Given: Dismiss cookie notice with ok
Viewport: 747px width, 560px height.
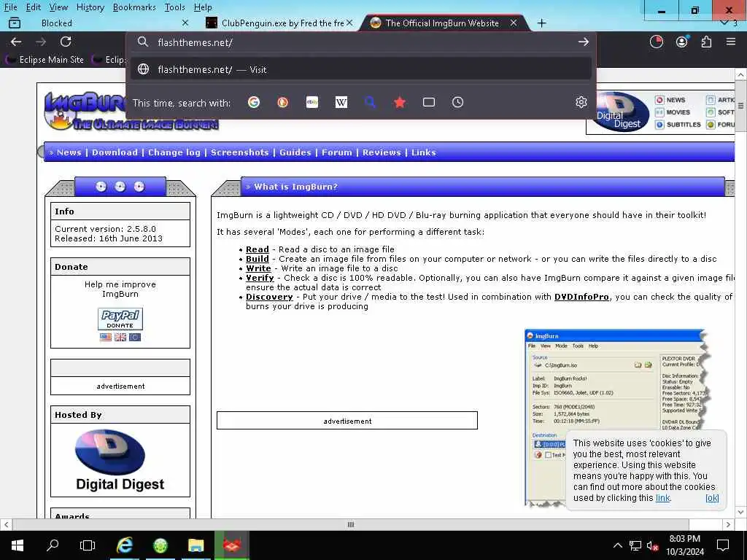Looking at the screenshot, I should pos(712,498).
